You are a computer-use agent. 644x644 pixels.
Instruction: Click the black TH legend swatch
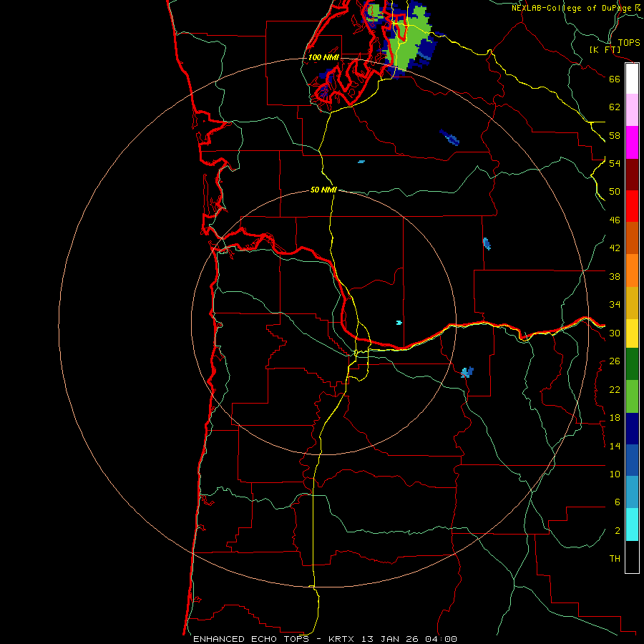[632, 557]
